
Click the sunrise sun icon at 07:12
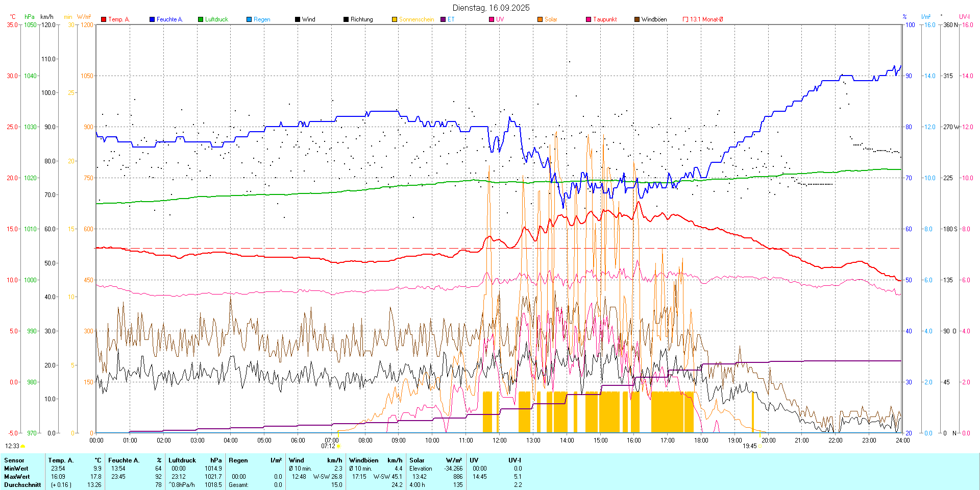click(x=338, y=446)
